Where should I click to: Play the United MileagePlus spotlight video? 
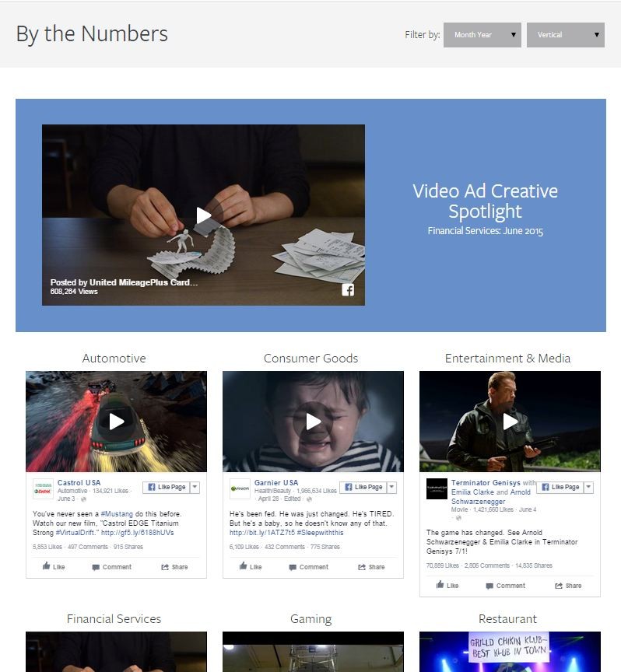[x=204, y=215]
